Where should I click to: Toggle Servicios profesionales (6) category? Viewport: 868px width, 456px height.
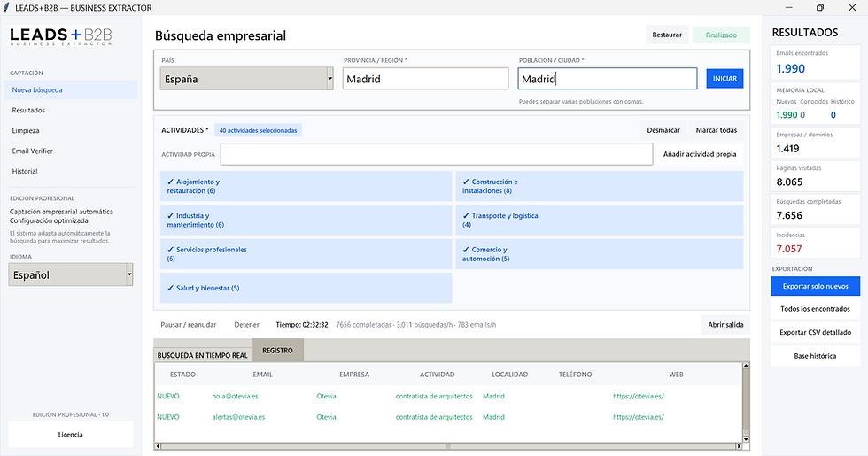[x=306, y=254]
